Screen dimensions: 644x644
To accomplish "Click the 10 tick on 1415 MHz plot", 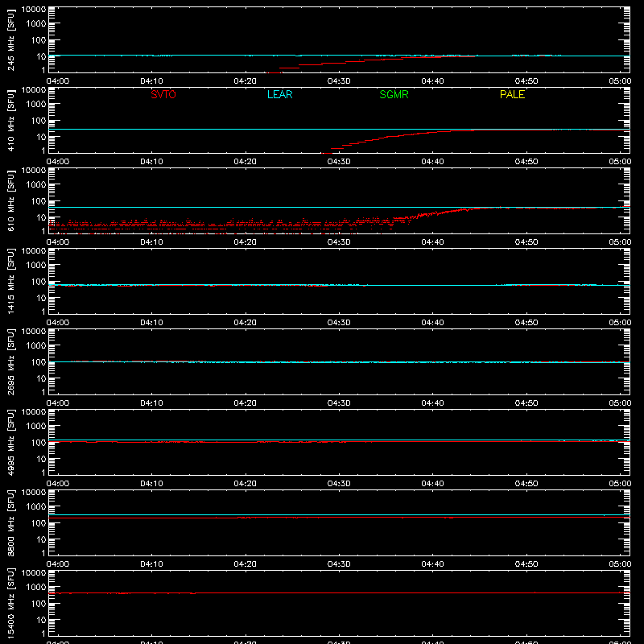I will coord(42,298).
